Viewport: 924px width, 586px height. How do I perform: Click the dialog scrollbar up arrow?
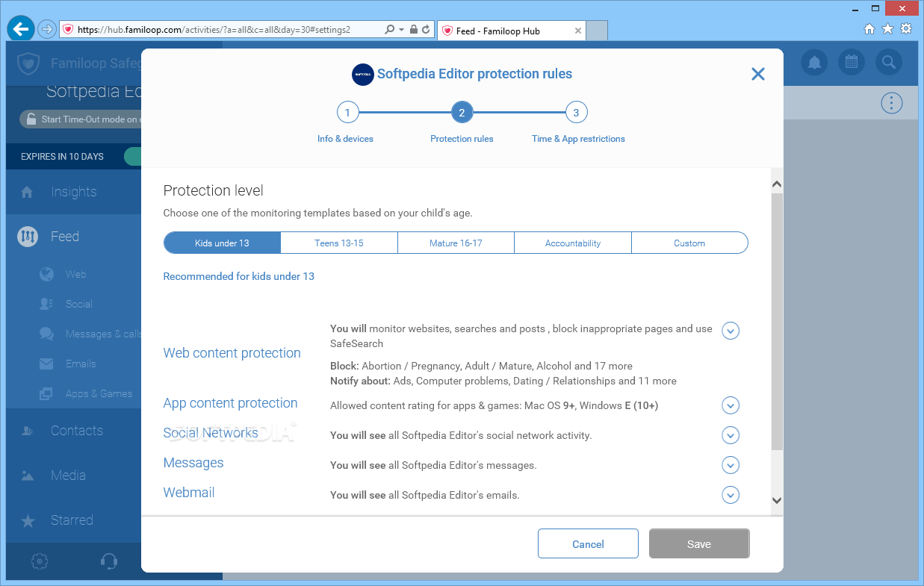tap(777, 184)
